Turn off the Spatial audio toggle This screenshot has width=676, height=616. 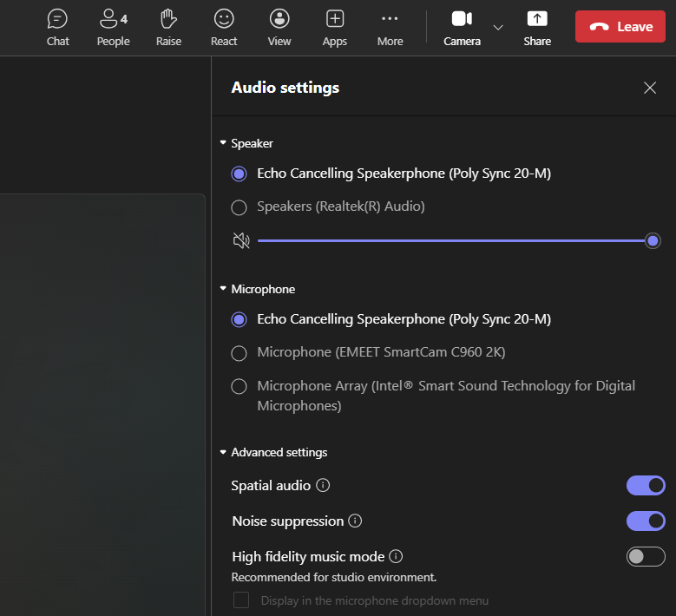pos(646,485)
